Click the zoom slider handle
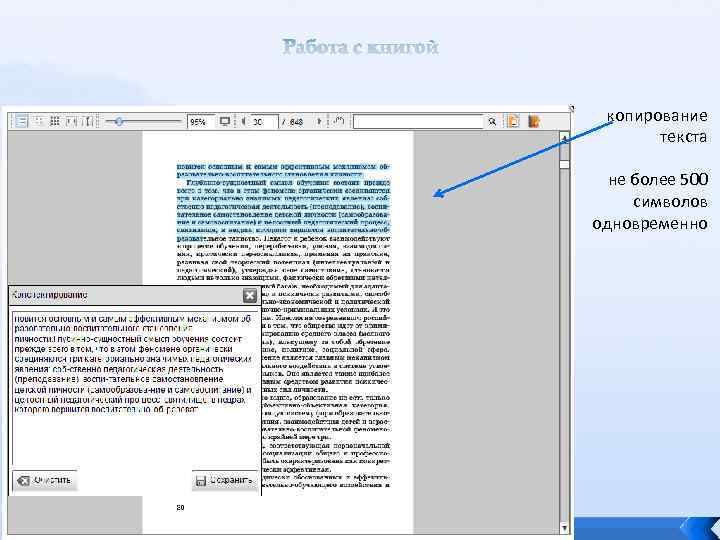 point(119,121)
